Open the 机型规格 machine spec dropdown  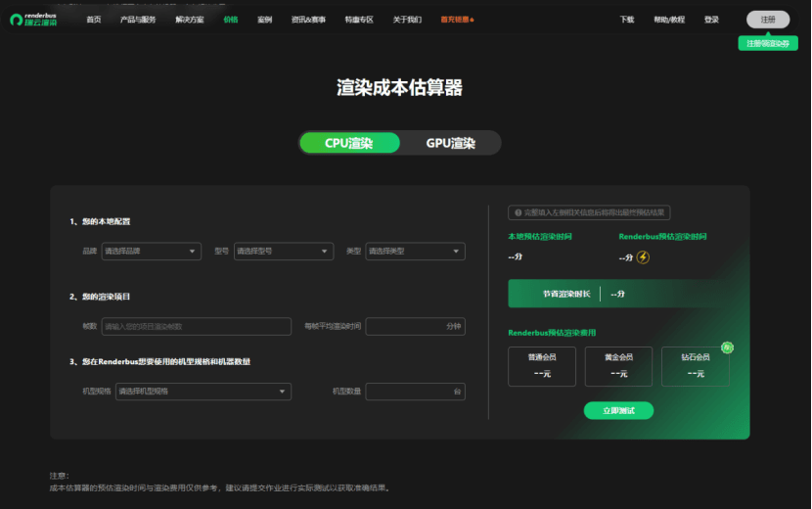click(203, 392)
